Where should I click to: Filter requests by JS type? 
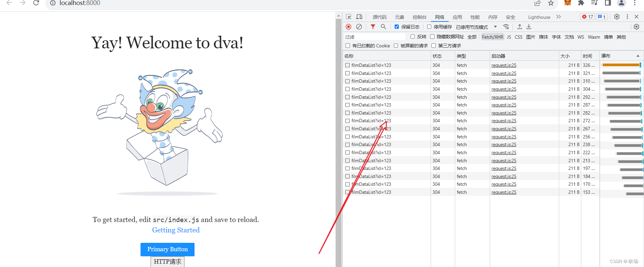pyautogui.click(x=509, y=37)
